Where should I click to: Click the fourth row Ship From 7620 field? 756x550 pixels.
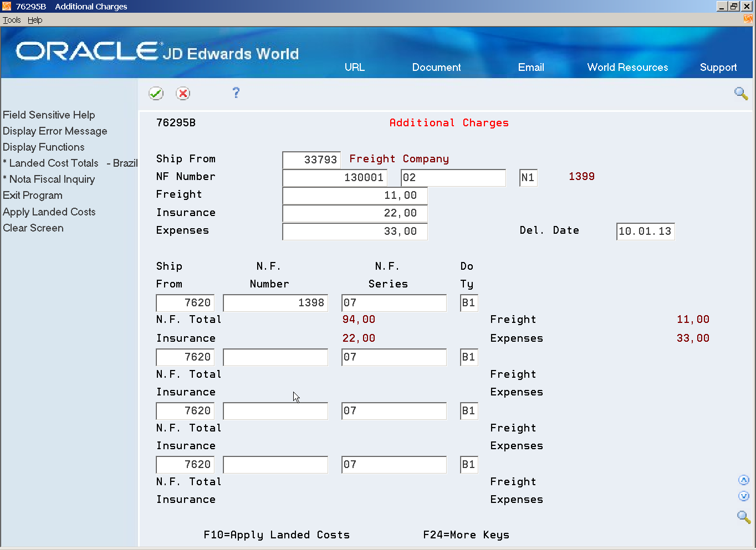(x=185, y=464)
